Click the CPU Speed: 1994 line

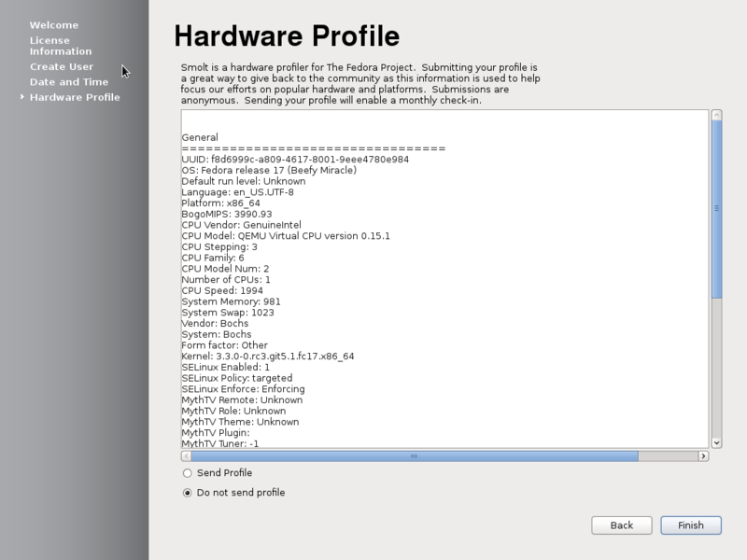pyautogui.click(x=222, y=291)
